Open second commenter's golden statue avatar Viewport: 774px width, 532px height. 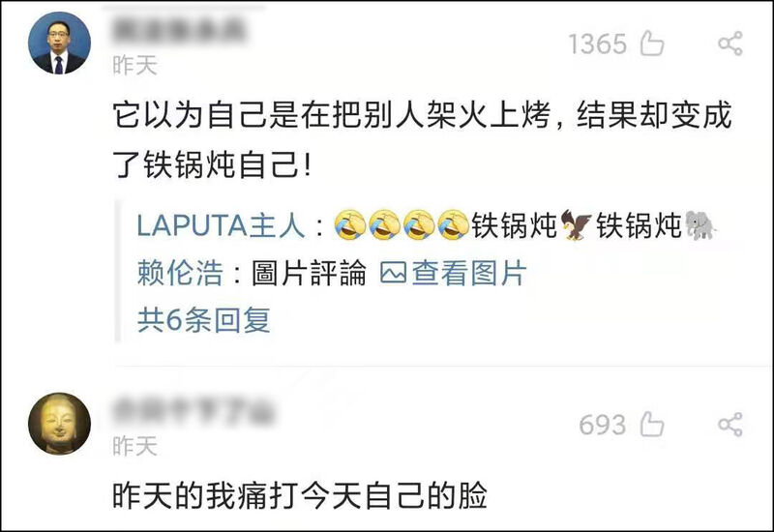[59, 424]
